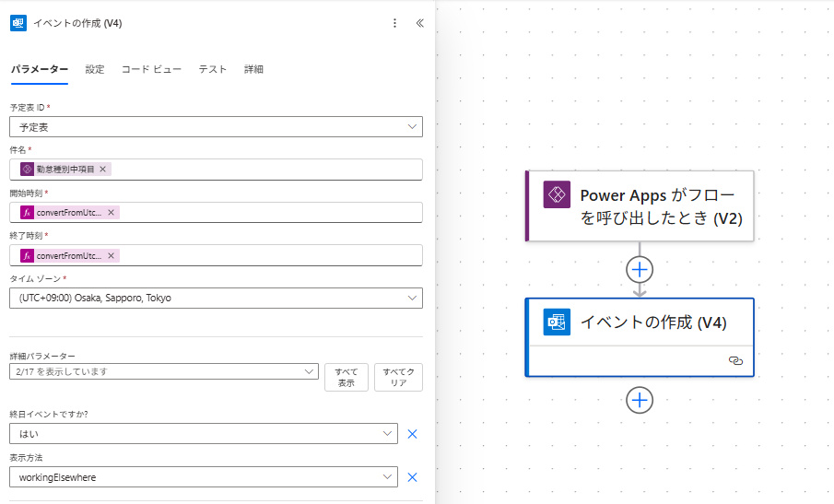Remove convertFromUtc token in 開始時刻

(112, 212)
